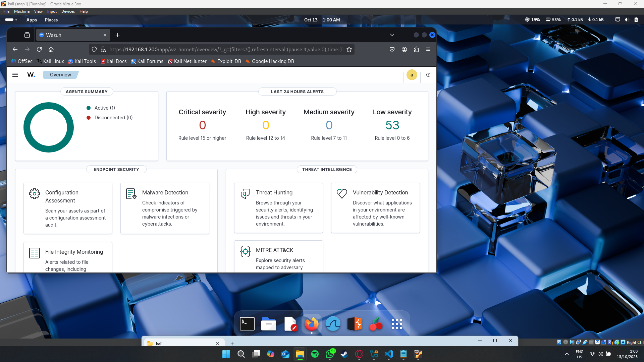Viewport: 644px width, 362px height.
Task: Click the Kali volume speaker icon
Action: tap(627, 20)
